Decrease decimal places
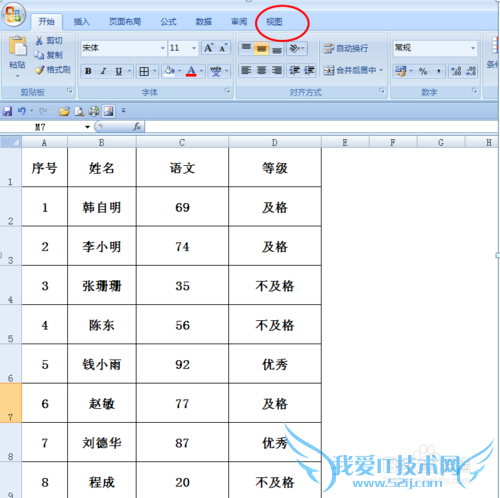Image resolution: width=500 pixels, height=498 pixels. (x=471, y=71)
